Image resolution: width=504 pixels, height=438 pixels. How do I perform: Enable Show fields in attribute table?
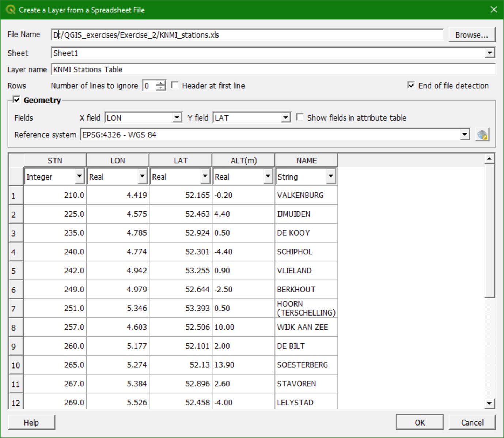coord(300,117)
